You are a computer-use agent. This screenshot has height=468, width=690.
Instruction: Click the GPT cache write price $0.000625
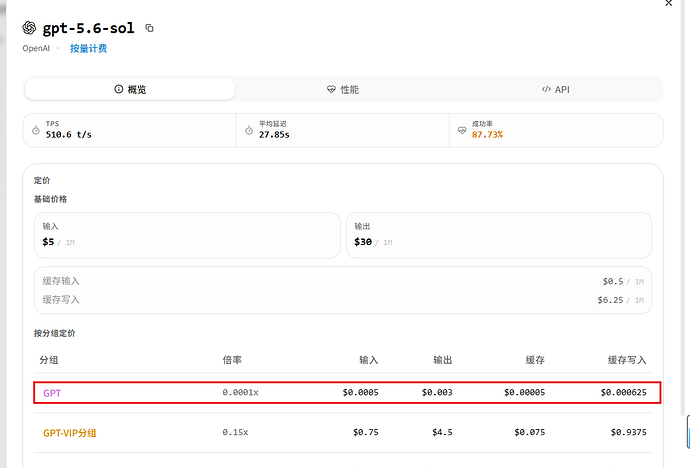624,392
